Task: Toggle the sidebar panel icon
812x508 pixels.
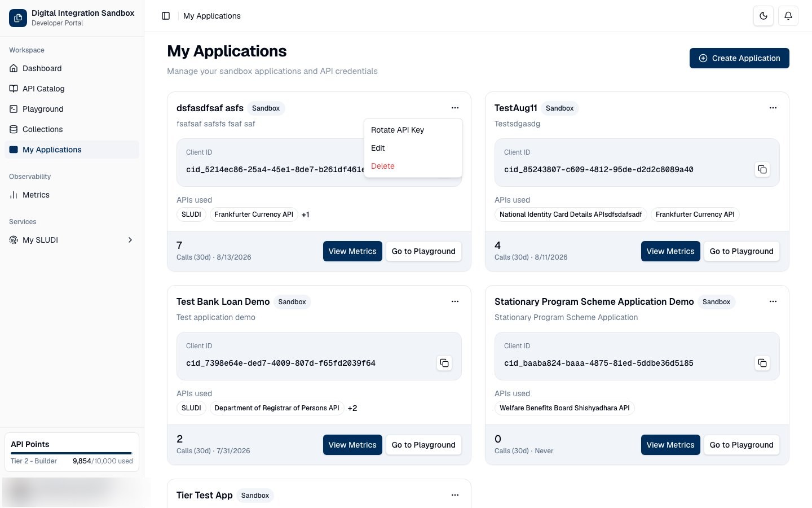Action: pos(166,16)
